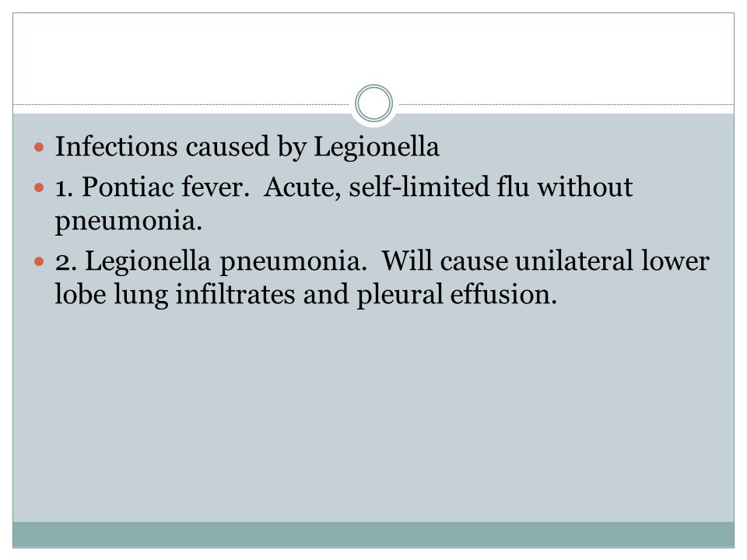This screenshot has height=560, width=747.
Task: Click the phrase 'pleural effusion.'
Action: 457,296
